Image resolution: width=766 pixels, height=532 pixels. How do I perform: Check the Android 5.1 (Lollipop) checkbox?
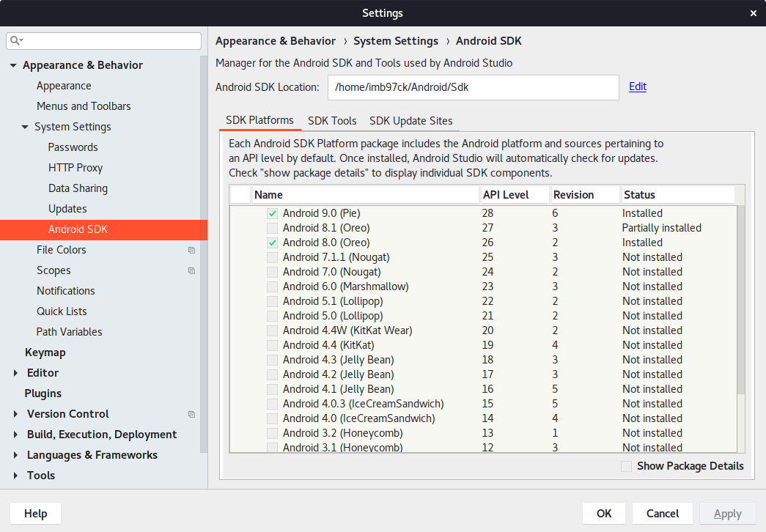[x=273, y=301]
